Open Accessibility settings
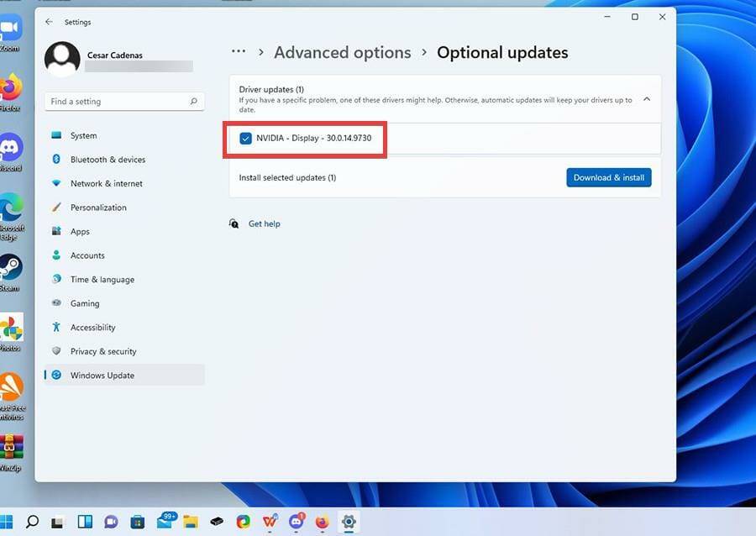This screenshot has height=536, width=756. tap(124, 327)
